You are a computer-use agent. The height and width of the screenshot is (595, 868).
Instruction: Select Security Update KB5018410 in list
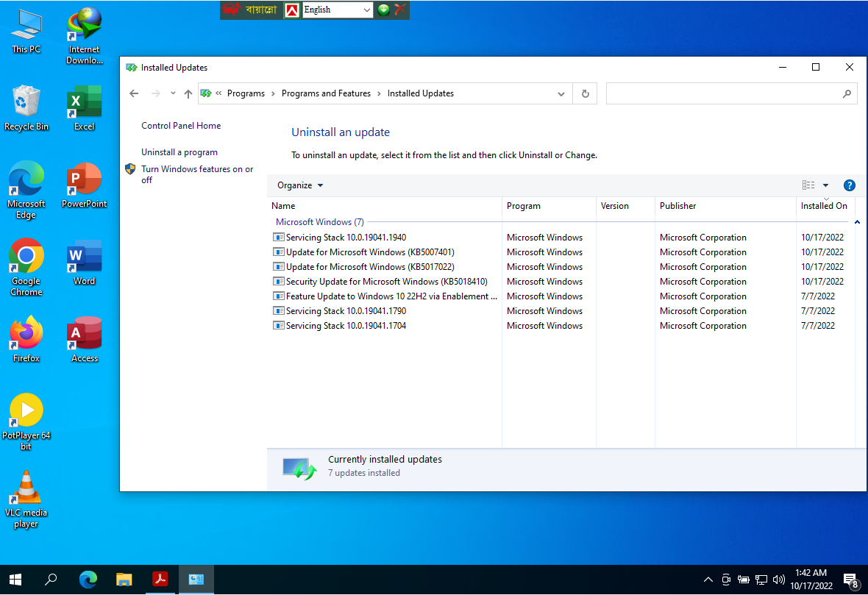(x=386, y=282)
